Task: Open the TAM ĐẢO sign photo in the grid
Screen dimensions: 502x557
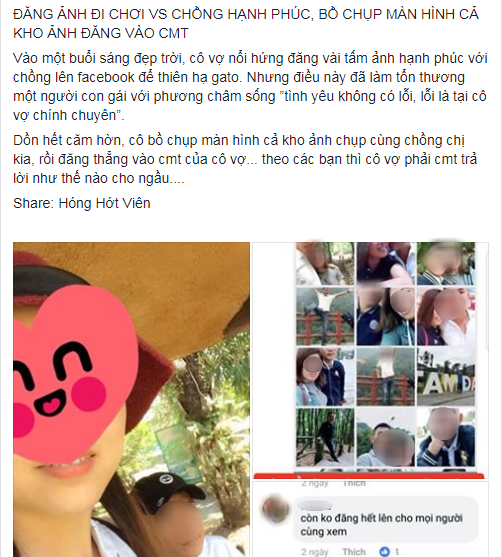Action: 446,377
